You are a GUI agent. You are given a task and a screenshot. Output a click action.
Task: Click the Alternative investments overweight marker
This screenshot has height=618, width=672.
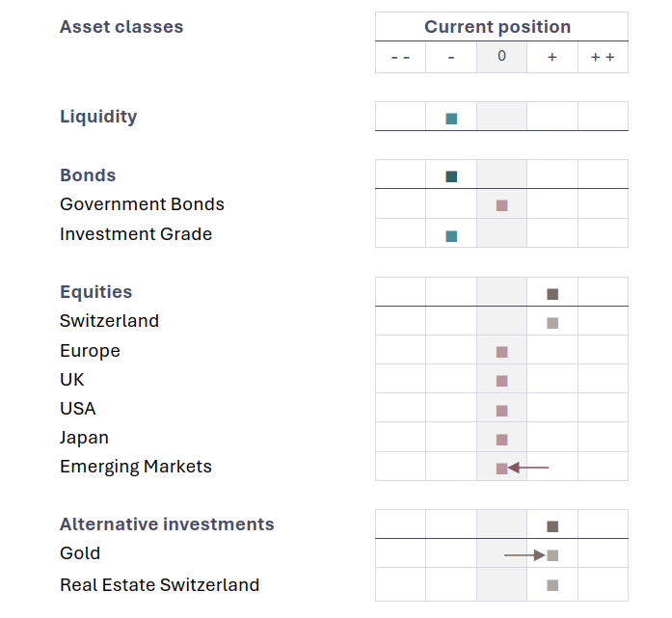coord(552,526)
